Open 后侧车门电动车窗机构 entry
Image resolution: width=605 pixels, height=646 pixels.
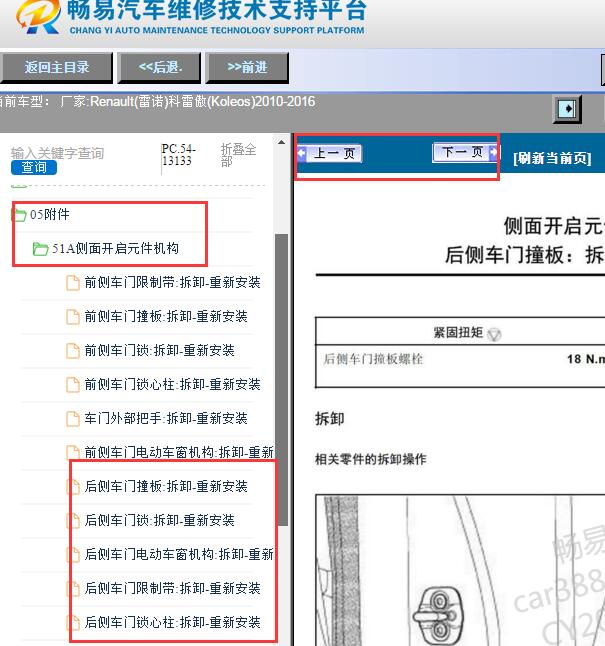(x=179, y=555)
